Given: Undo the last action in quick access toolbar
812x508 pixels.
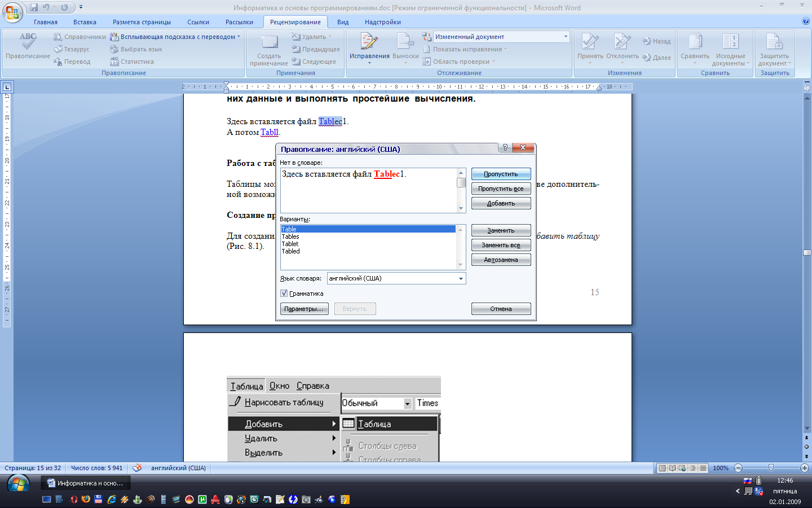Looking at the screenshot, I should pos(46,7).
